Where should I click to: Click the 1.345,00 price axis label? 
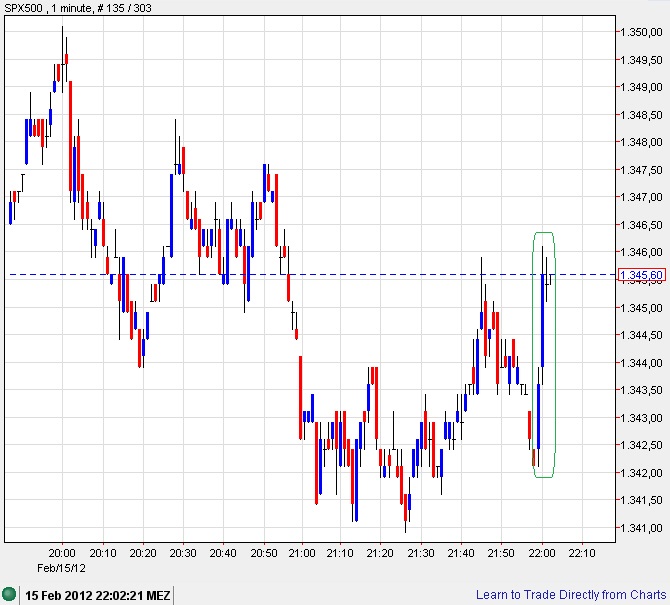(x=641, y=308)
